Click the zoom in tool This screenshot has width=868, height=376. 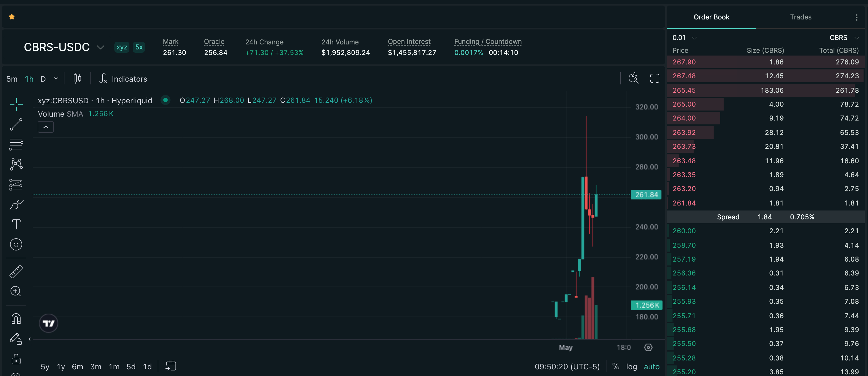pos(16,291)
